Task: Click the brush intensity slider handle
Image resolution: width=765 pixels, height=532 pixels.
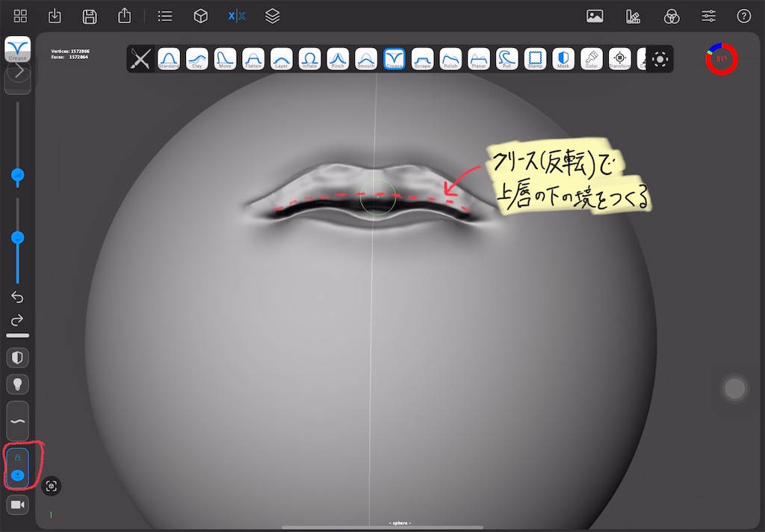Action: tap(18, 238)
